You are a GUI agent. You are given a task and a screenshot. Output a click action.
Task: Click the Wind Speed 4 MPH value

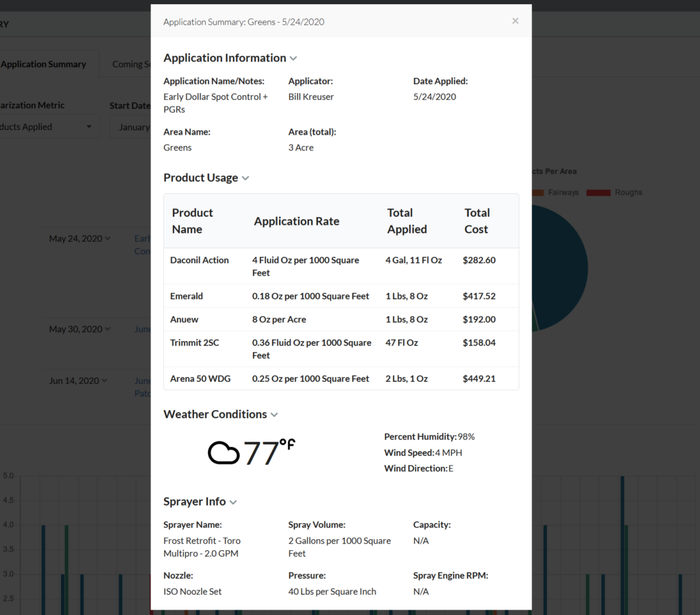click(x=448, y=452)
